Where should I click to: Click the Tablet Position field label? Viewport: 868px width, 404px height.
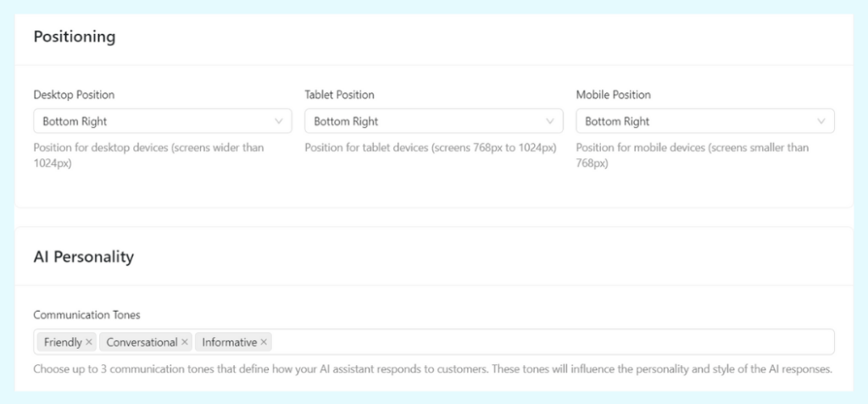coord(339,95)
